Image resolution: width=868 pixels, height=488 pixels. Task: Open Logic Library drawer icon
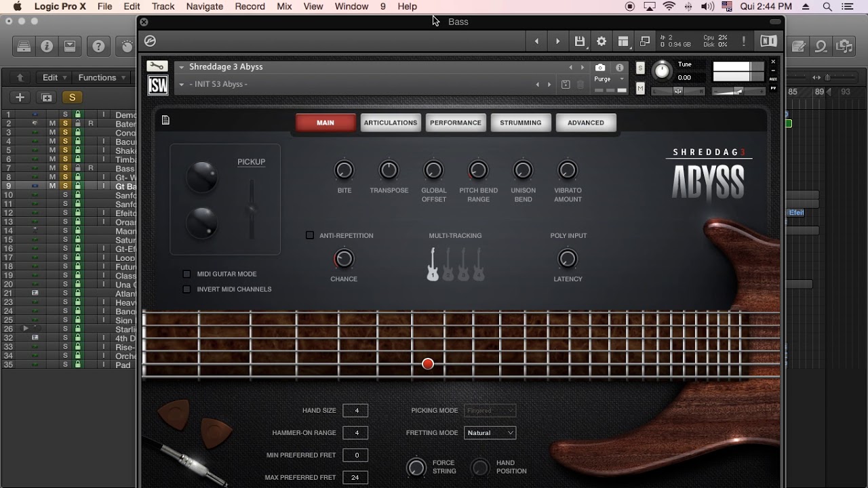pyautogui.click(x=24, y=47)
